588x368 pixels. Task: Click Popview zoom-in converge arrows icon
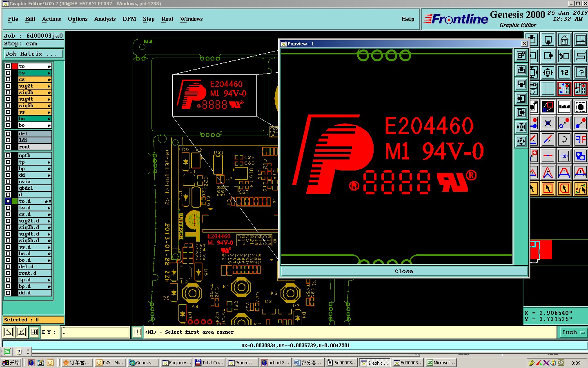pos(521,127)
